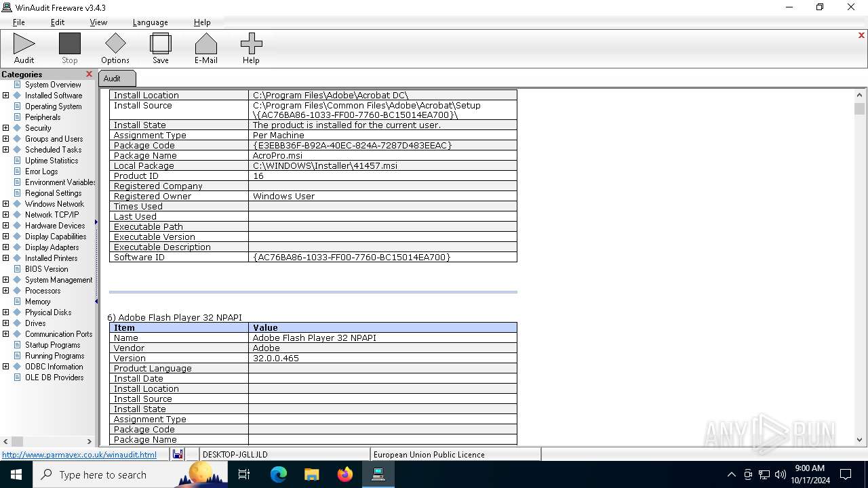Select Peripherals category
Viewport: 868px width, 488px height.
[x=43, y=117]
